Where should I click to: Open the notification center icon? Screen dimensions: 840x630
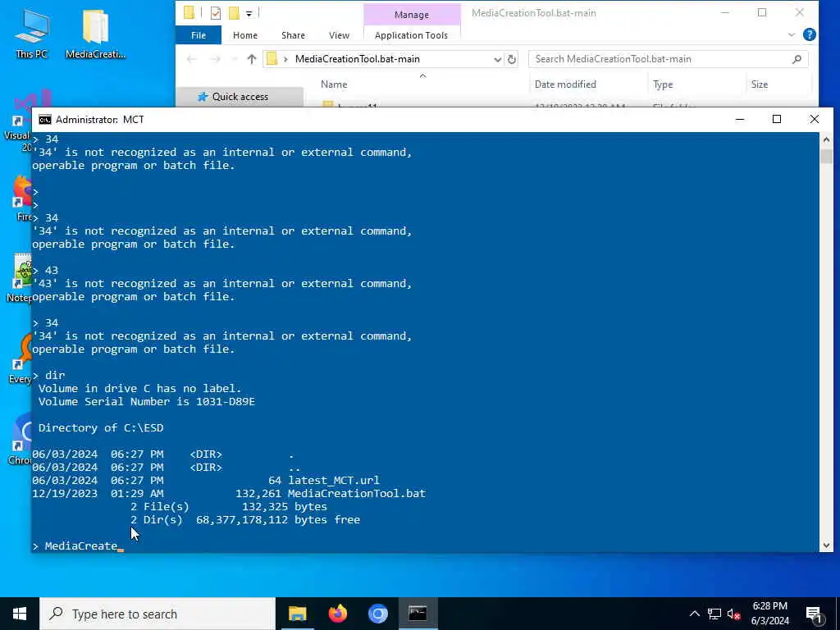(x=814, y=614)
